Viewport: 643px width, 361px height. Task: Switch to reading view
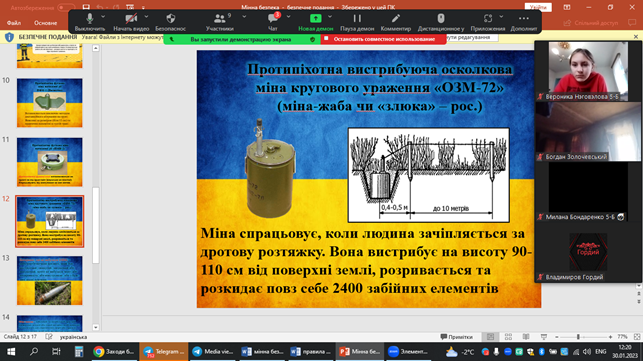[x=526, y=337]
